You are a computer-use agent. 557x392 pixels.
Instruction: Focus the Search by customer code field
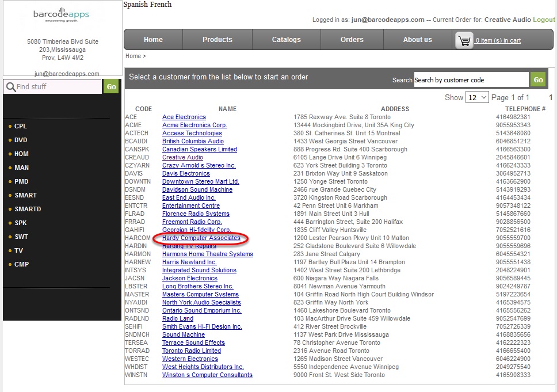tap(471, 79)
